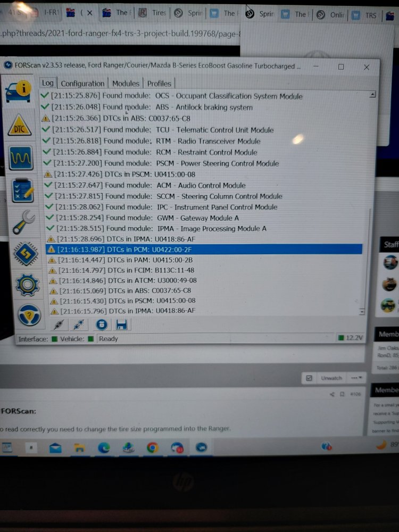Screen dimensions: 399x532
Task: Open the Vehicle info section in the sidebar
Action: click(19, 92)
